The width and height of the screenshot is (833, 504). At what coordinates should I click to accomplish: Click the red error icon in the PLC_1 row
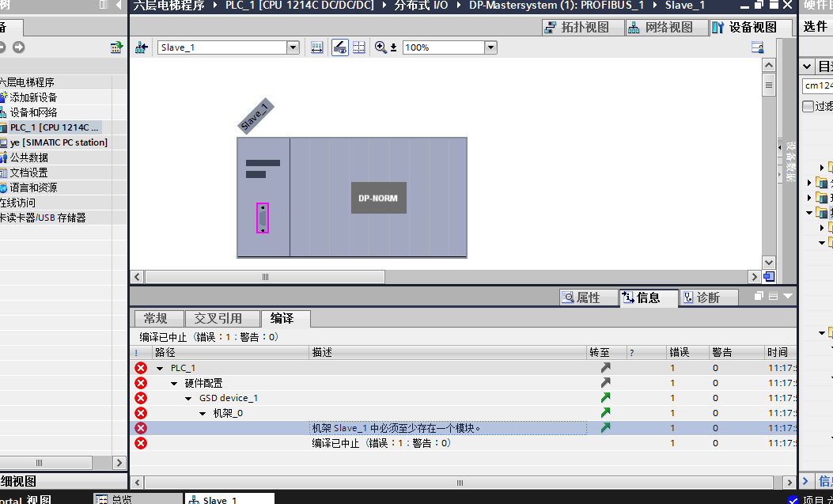click(x=141, y=367)
